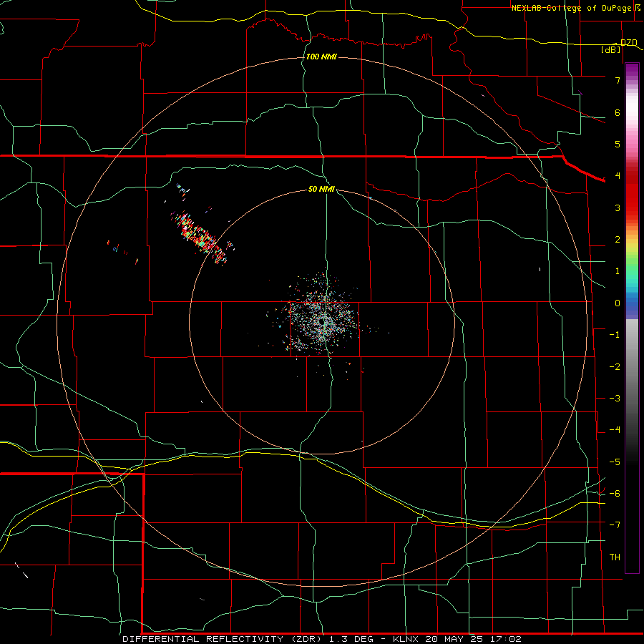The image size is (644, 644).
Task: Click the KLNX radar site identifier
Action: coord(406,639)
